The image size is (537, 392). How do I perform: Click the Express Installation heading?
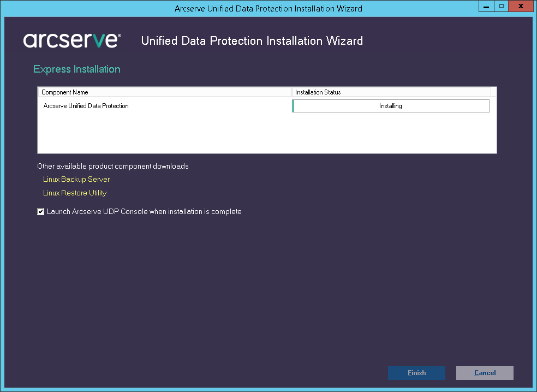[77, 69]
